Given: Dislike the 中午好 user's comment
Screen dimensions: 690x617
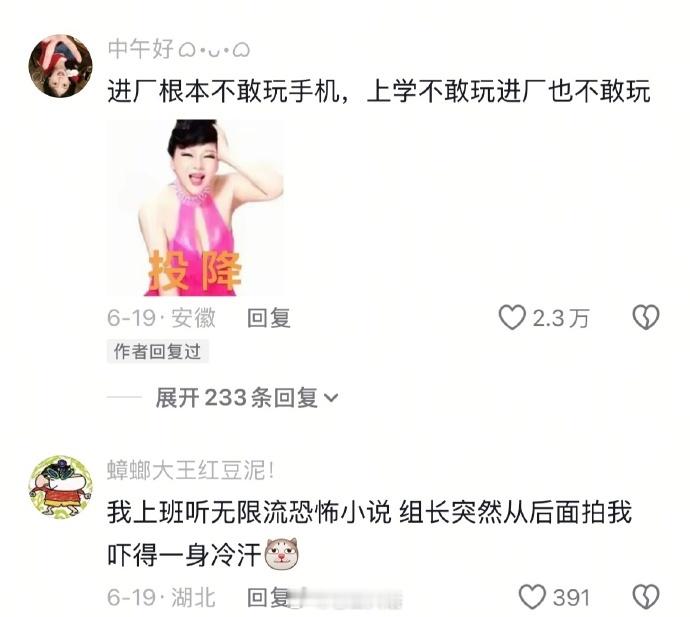Looking at the screenshot, I should [646, 317].
